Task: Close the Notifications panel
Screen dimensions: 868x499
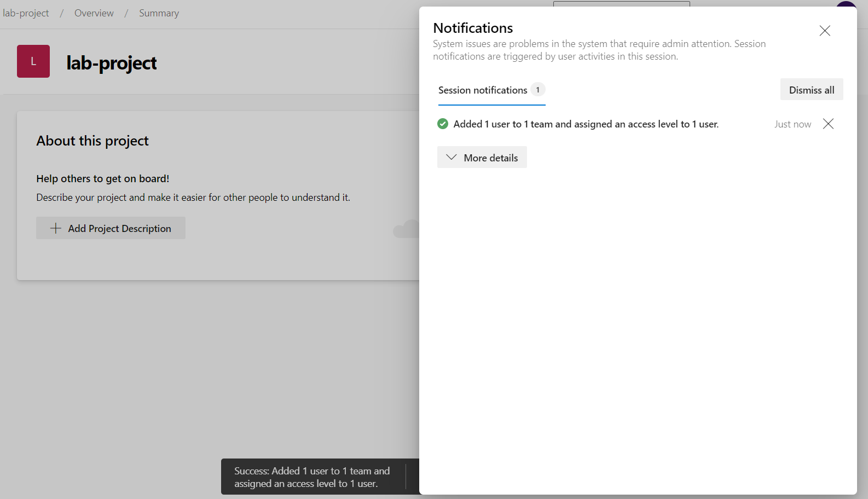Action: 825,31
